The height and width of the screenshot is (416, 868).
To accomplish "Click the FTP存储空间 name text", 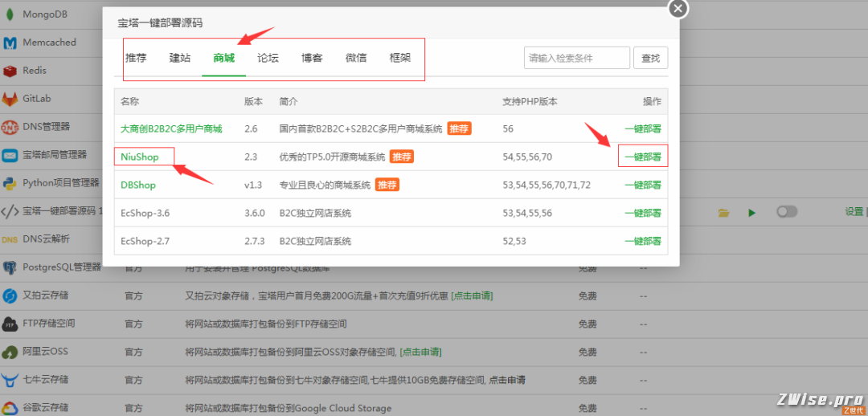I will pyautogui.click(x=49, y=324).
